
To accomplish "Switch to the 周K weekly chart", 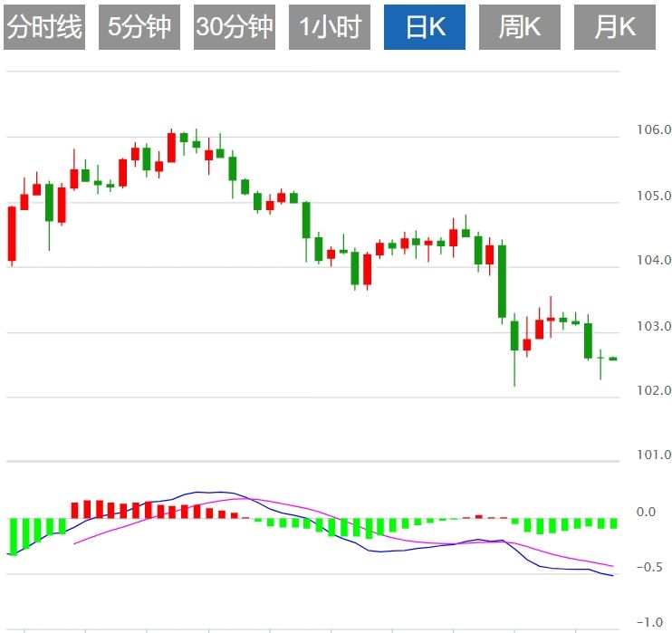I will coord(520,27).
